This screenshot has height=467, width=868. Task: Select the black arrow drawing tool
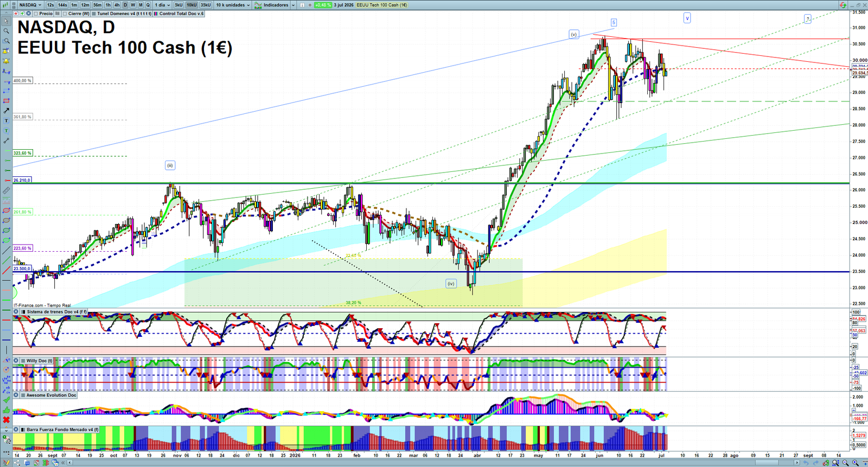[7, 111]
